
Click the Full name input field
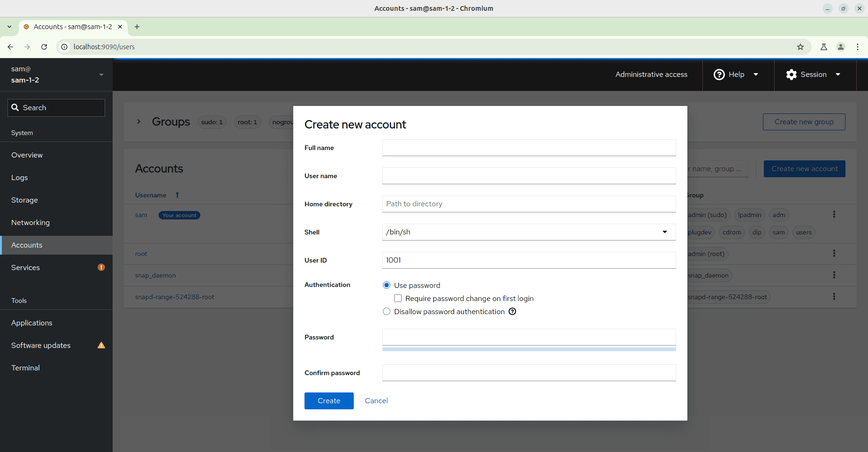point(529,147)
